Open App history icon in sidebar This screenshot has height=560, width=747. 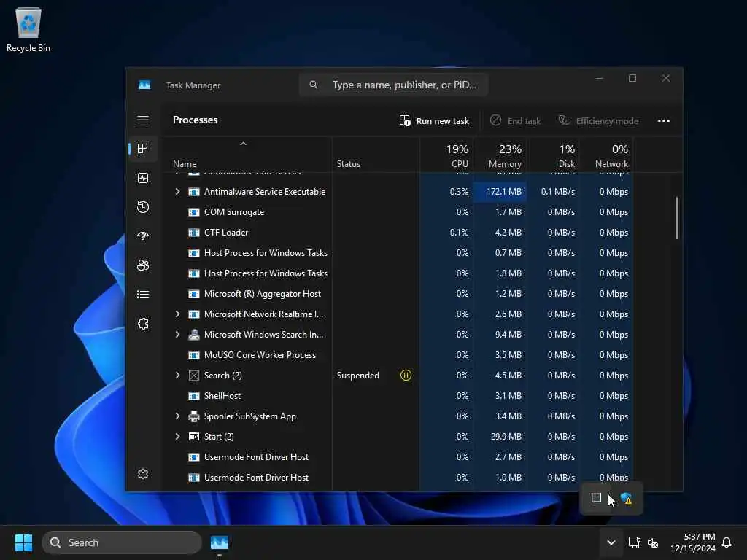click(x=143, y=206)
